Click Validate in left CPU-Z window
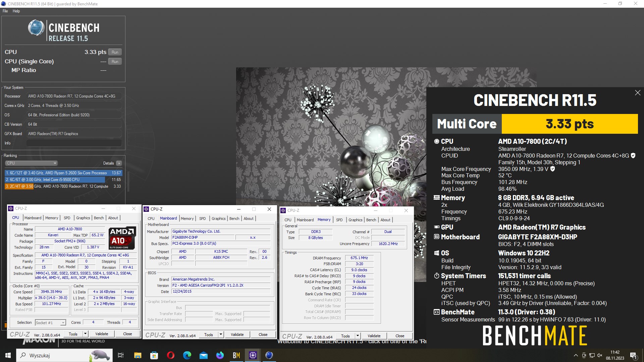Image resolution: width=644 pixels, height=362 pixels. pos(102,334)
